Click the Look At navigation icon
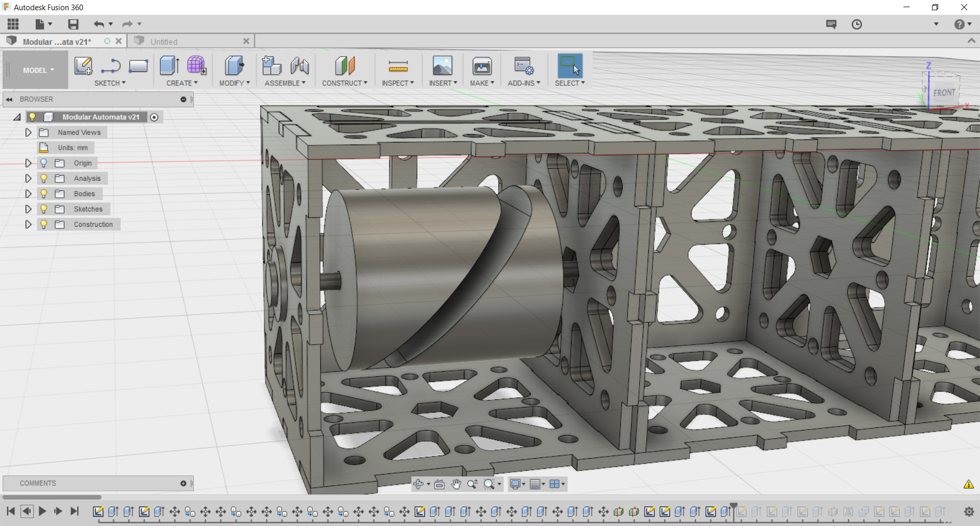 click(439, 484)
